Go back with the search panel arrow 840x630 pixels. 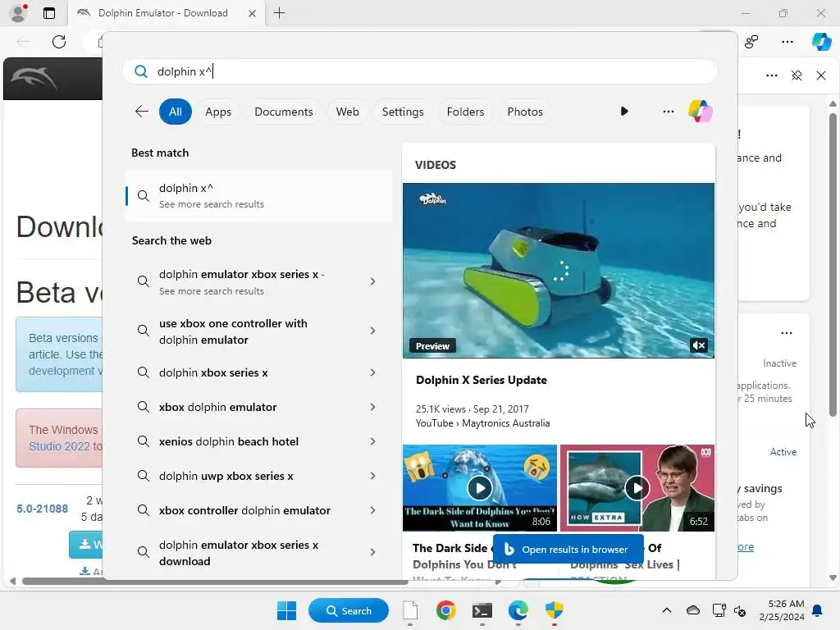coord(141,112)
